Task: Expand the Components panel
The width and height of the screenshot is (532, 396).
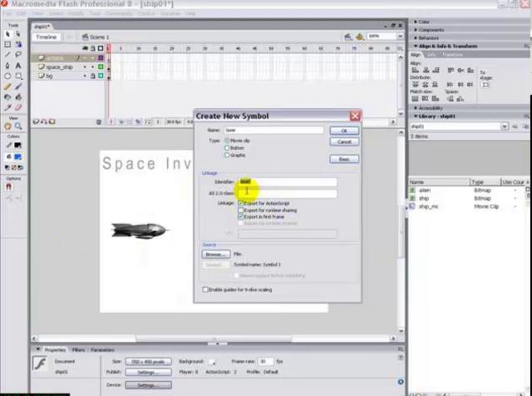Action: [431, 30]
